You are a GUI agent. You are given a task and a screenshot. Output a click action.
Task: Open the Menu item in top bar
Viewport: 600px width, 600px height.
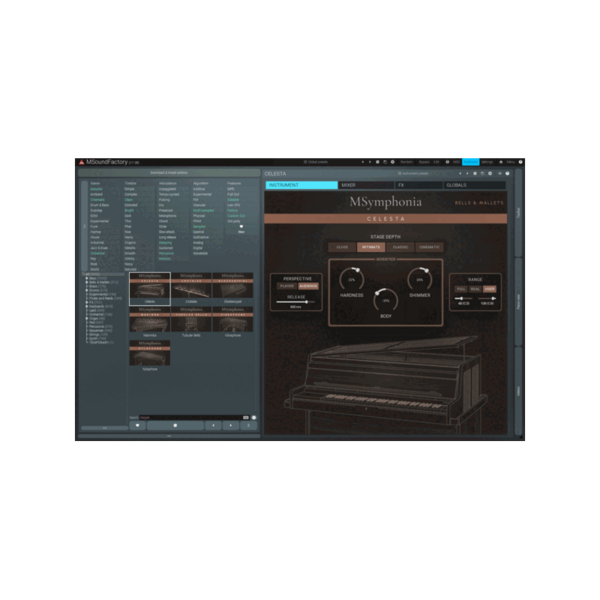point(510,162)
